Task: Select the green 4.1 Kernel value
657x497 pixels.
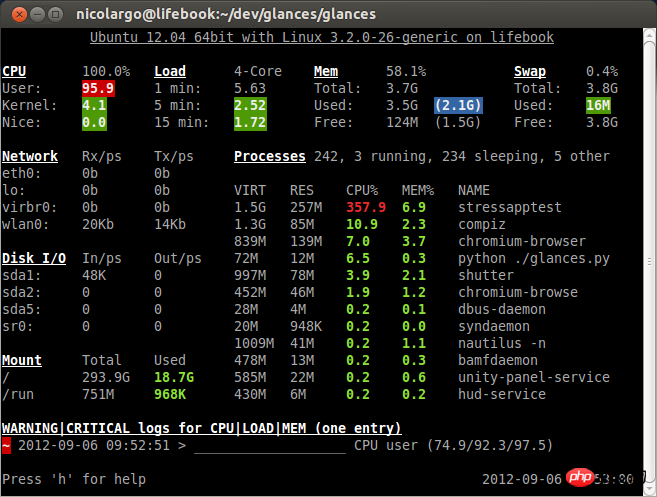Action: 94,105
